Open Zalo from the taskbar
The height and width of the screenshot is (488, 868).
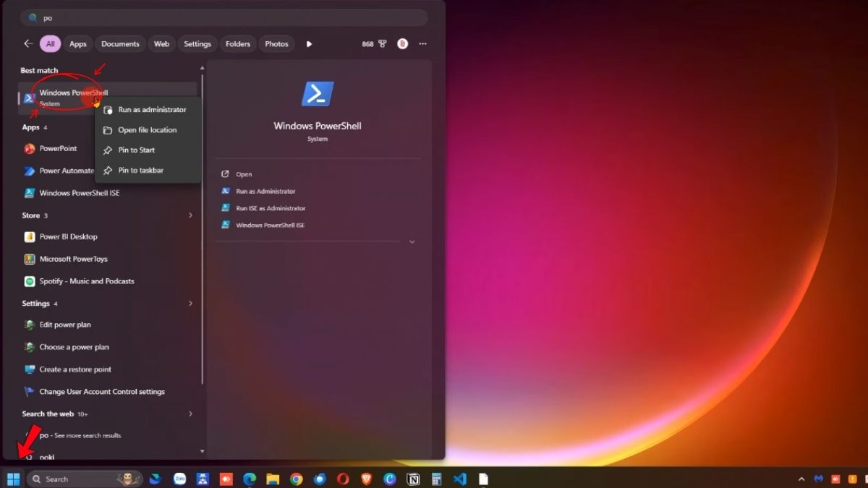coord(179,479)
